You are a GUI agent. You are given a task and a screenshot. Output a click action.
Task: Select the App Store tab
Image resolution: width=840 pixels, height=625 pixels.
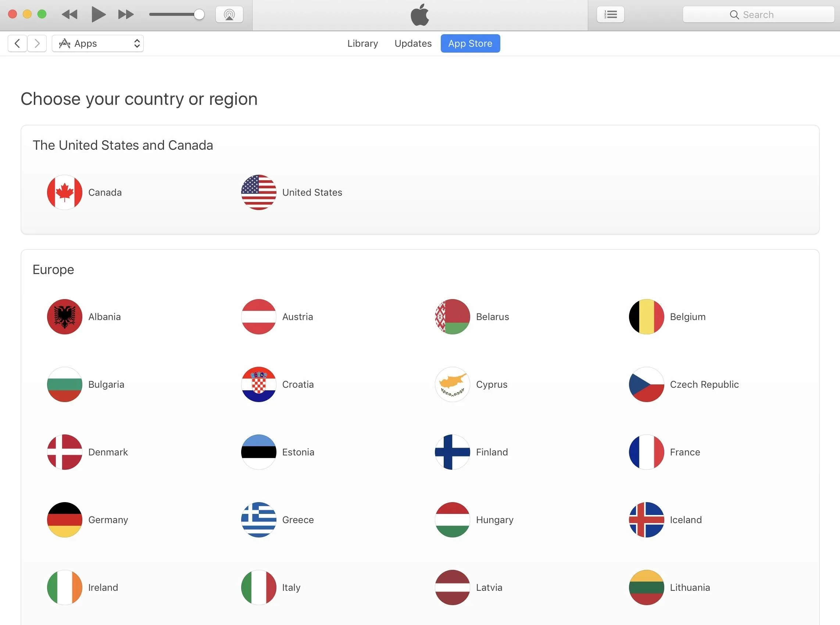tap(470, 43)
